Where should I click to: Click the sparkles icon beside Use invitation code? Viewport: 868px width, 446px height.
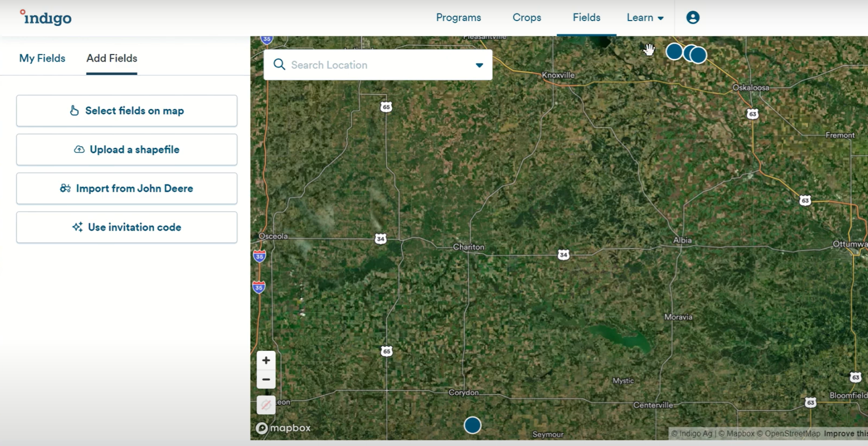point(78,227)
